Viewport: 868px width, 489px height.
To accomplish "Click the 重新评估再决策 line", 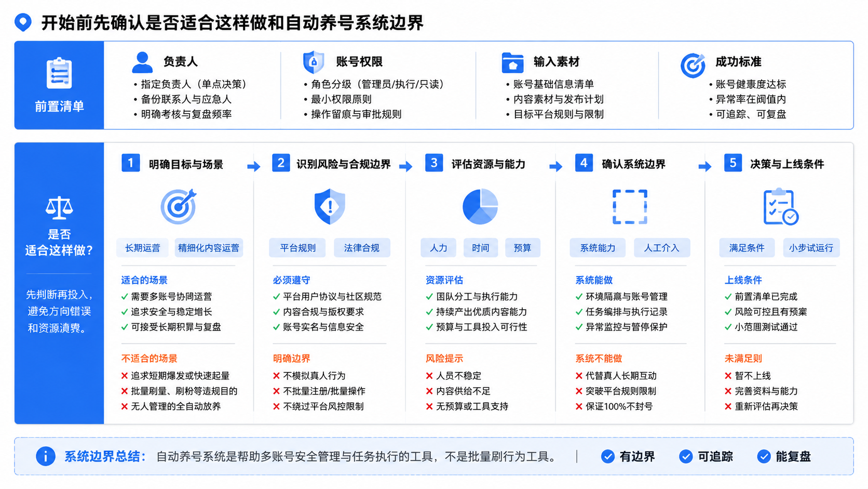I will (761, 406).
